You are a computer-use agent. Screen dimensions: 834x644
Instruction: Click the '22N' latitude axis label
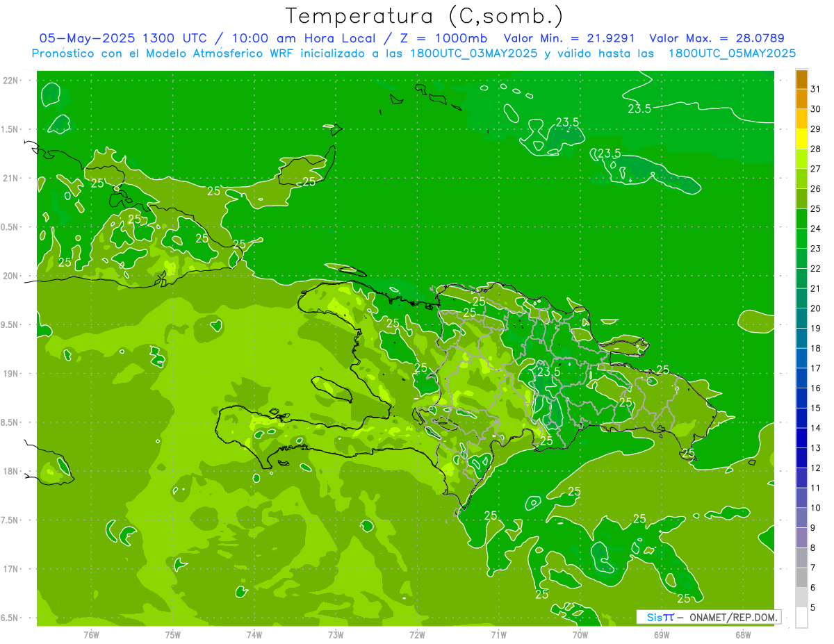(10, 81)
